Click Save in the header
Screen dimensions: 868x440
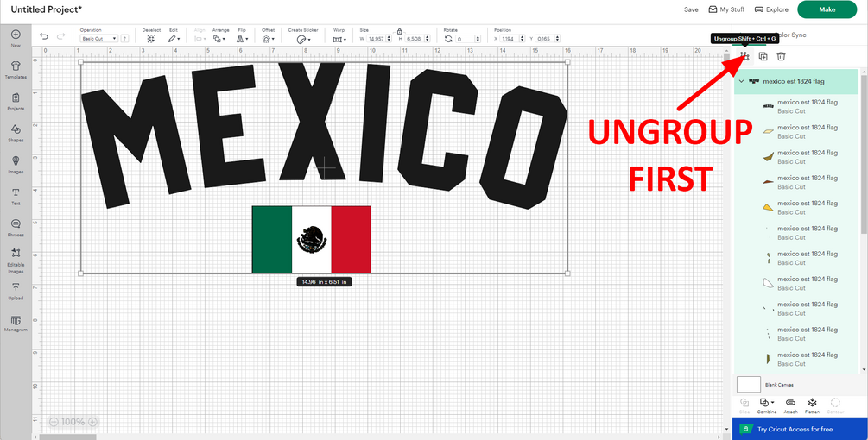pyautogui.click(x=691, y=9)
